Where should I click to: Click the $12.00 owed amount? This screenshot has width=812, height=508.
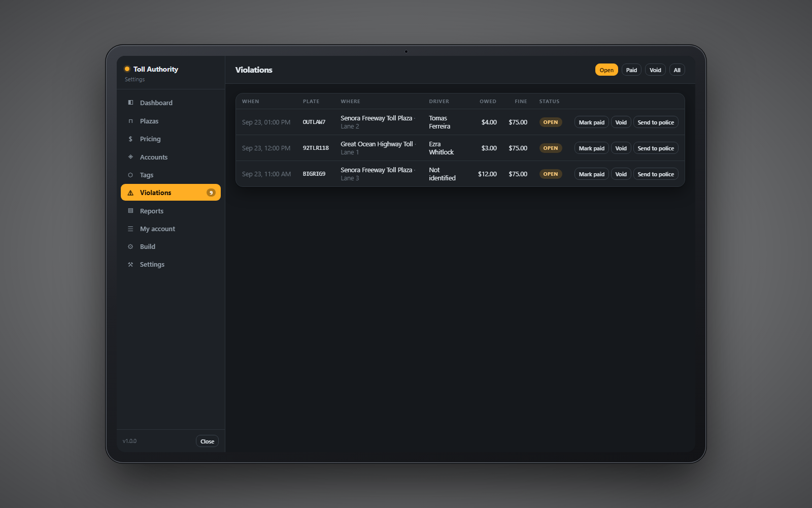pos(487,174)
